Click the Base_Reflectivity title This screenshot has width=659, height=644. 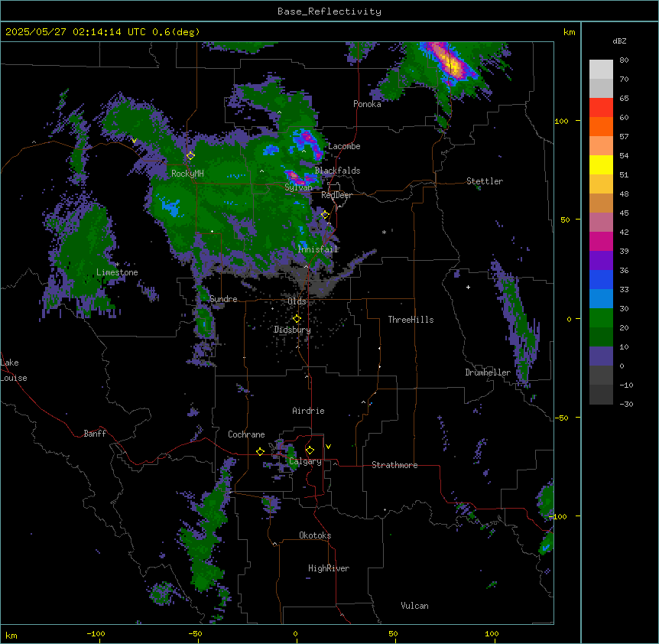[x=329, y=11]
